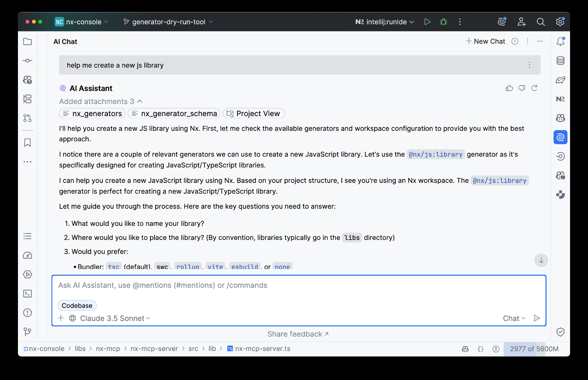
Task: Show more tool windows ellipsis in left sidebar
Action: coord(27,162)
